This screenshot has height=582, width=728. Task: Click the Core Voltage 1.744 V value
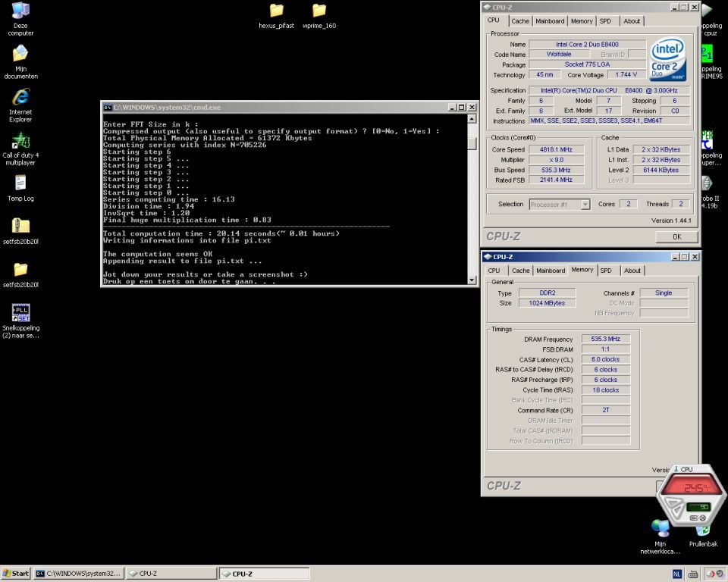pos(626,74)
